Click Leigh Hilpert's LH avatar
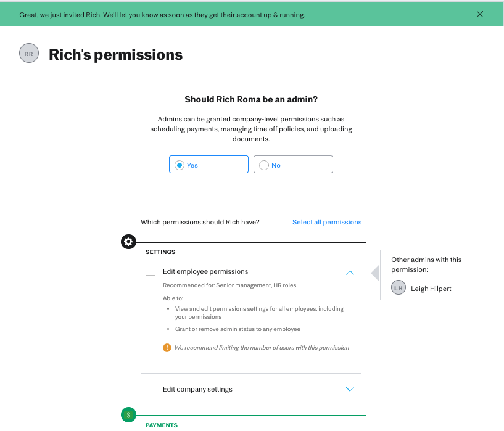504x431 pixels. [x=399, y=288]
